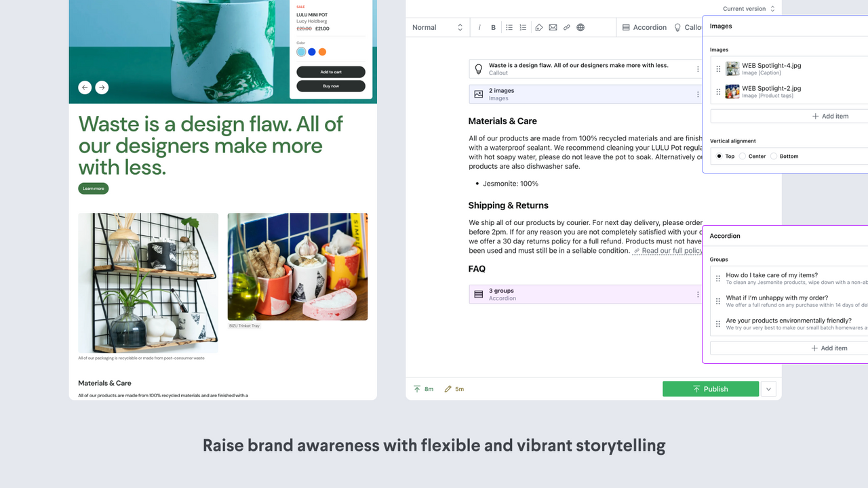Click the lightbulb icon on Callout block

pos(479,68)
